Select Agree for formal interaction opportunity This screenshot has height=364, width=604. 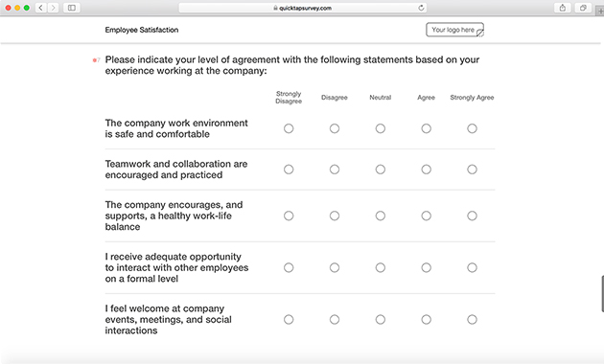[x=426, y=267]
